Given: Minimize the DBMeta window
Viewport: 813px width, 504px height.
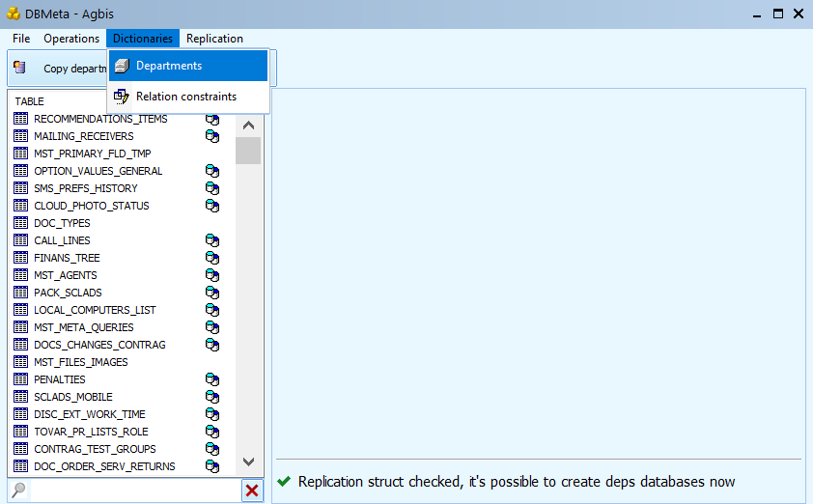Looking at the screenshot, I should pyautogui.click(x=757, y=14).
